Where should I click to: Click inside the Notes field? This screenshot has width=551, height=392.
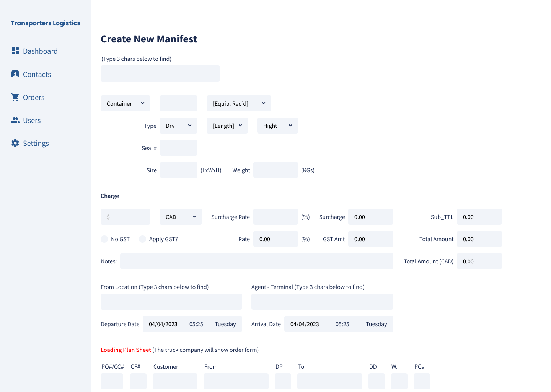(x=256, y=261)
